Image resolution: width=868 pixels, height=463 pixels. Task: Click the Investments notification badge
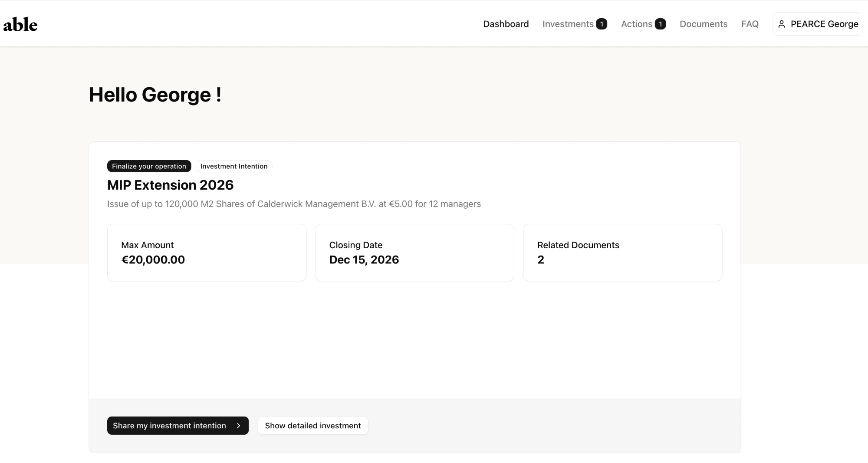[602, 24]
